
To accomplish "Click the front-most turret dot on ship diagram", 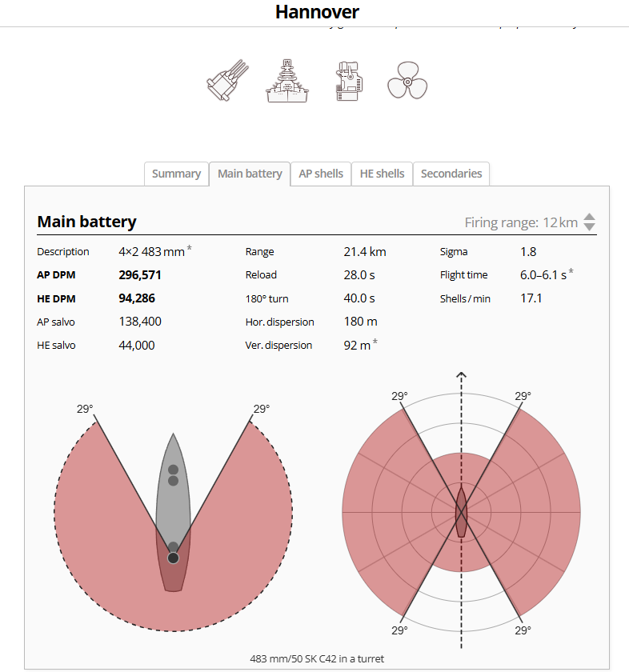I will 173,470.
